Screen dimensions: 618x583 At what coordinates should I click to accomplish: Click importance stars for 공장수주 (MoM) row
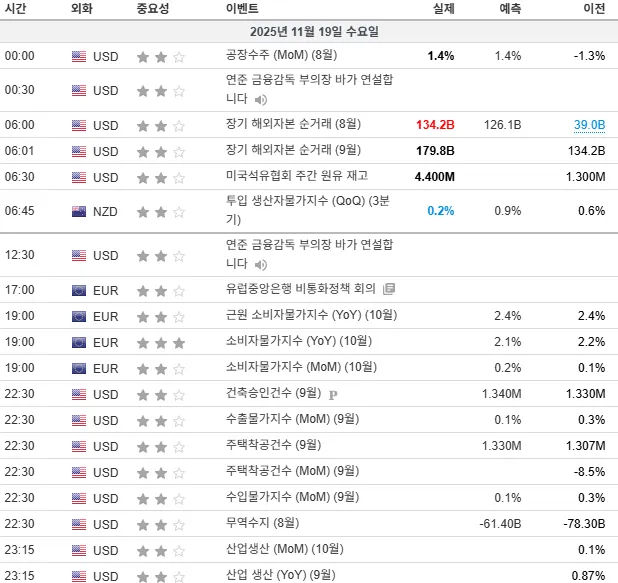pos(161,57)
